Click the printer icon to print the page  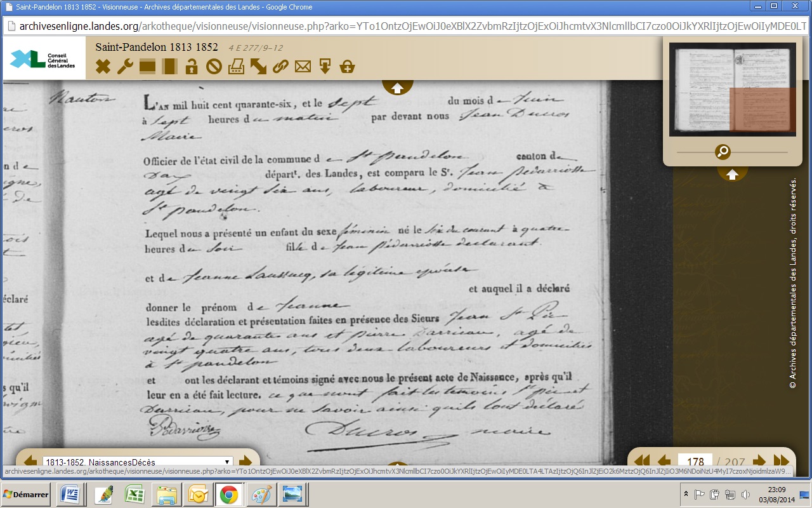(236, 66)
